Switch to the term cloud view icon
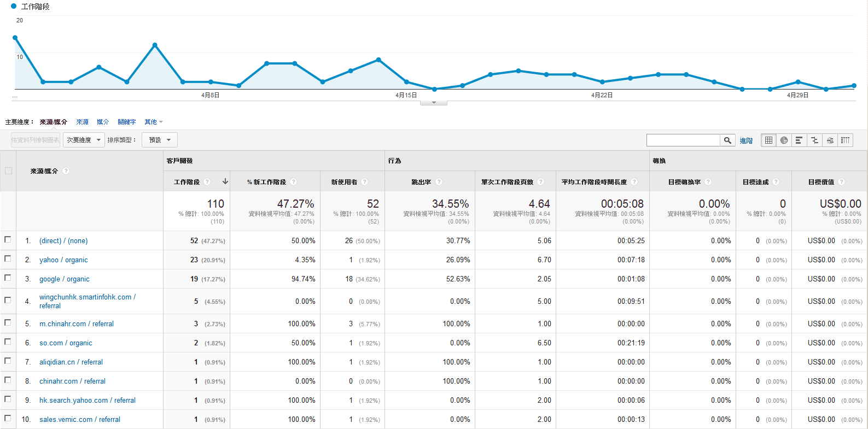868x429 pixels. [x=830, y=140]
